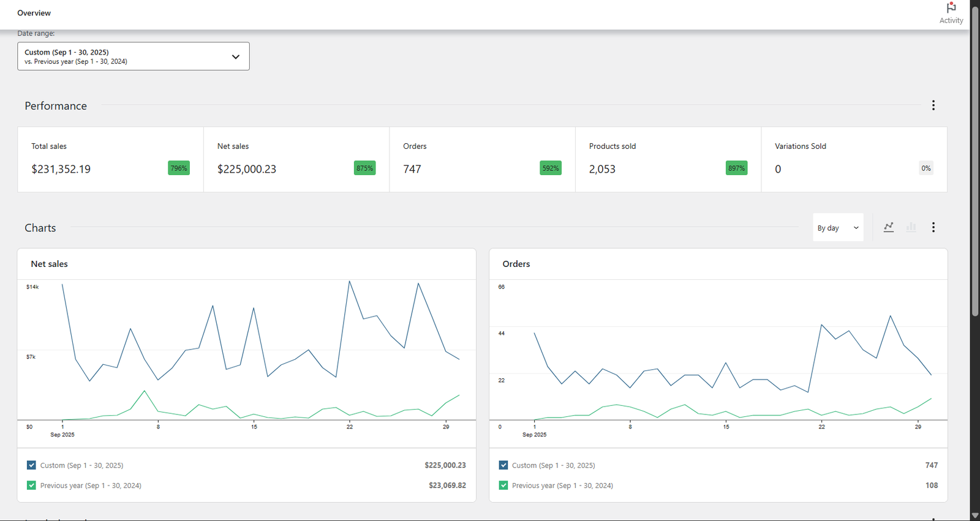Uncheck Previous year in Net sales chart
The image size is (980, 521).
coord(32,485)
